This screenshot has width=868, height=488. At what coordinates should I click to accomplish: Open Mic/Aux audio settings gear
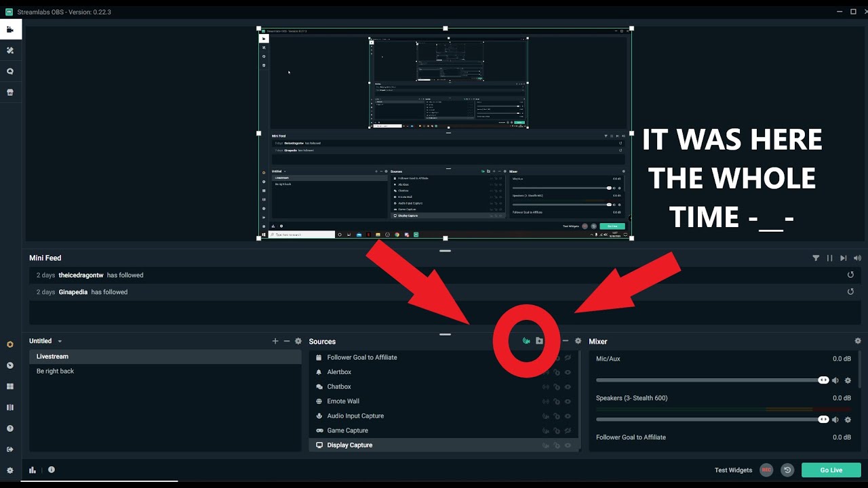(x=848, y=380)
